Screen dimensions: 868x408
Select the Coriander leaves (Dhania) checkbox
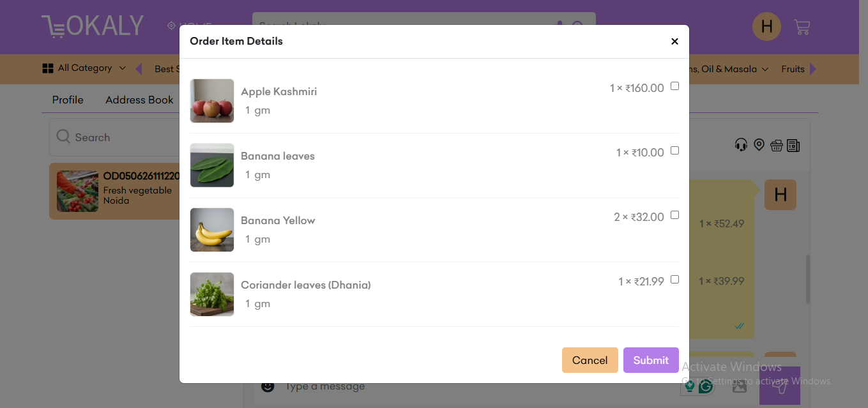[x=675, y=280]
